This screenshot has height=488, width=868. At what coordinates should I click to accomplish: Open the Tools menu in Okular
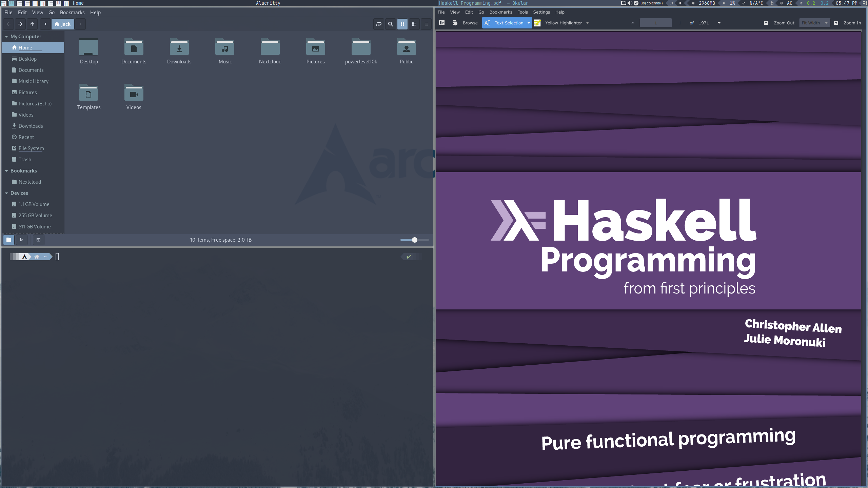click(x=522, y=12)
